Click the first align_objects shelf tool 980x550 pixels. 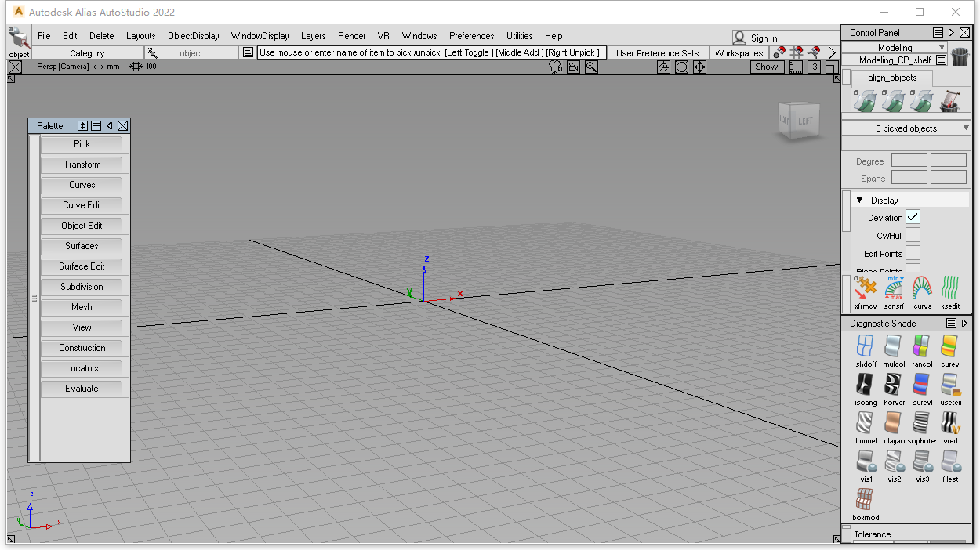(x=865, y=100)
